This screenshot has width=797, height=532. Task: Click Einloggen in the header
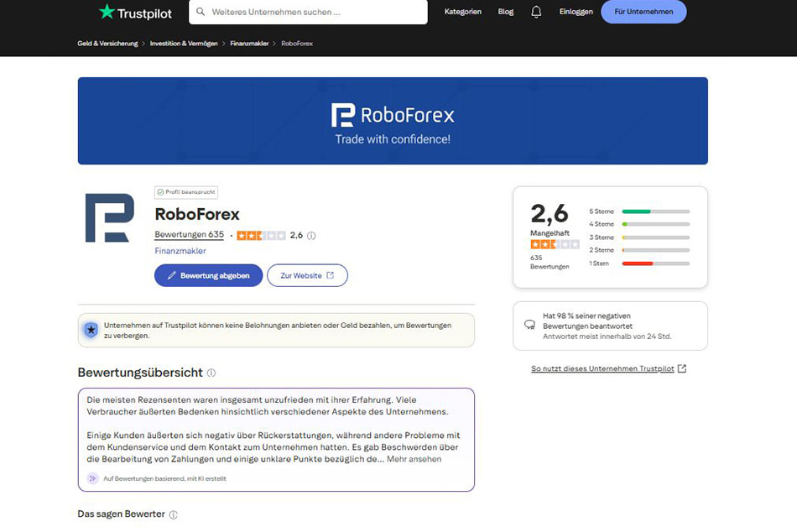pos(576,12)
